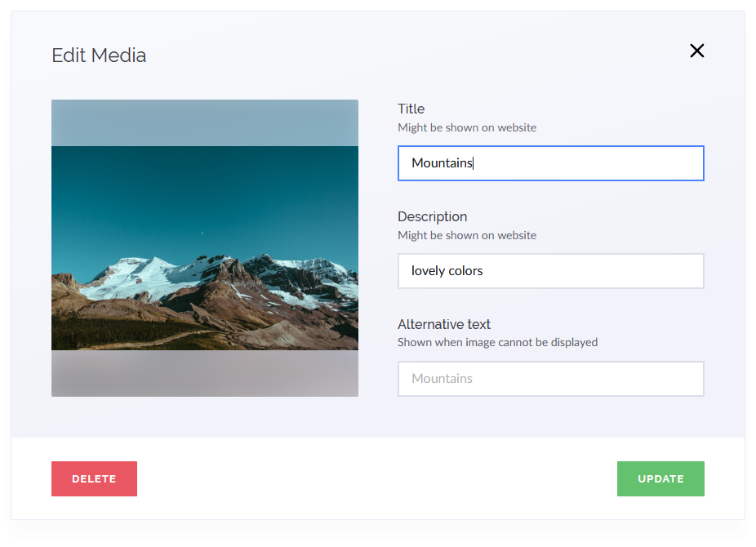The width and height of the screenshot is (756, 547).
Task: Select the Edit Media heading text
Action: click(99, 56)
